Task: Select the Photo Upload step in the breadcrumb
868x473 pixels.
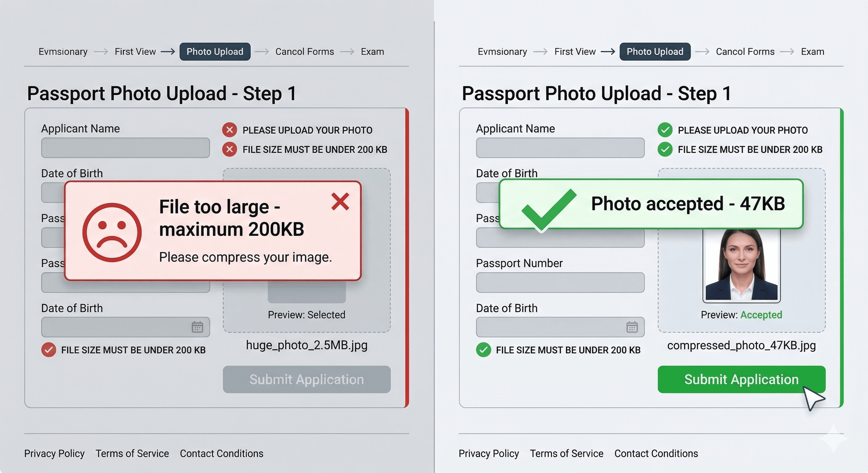Action: click(x=215, y=51)
